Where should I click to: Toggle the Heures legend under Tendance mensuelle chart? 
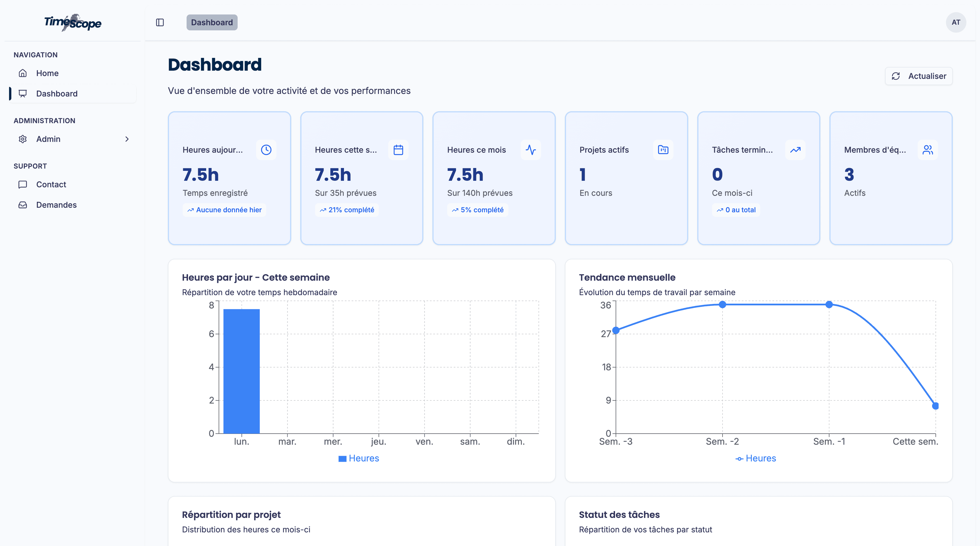click(x=755, y=458)
